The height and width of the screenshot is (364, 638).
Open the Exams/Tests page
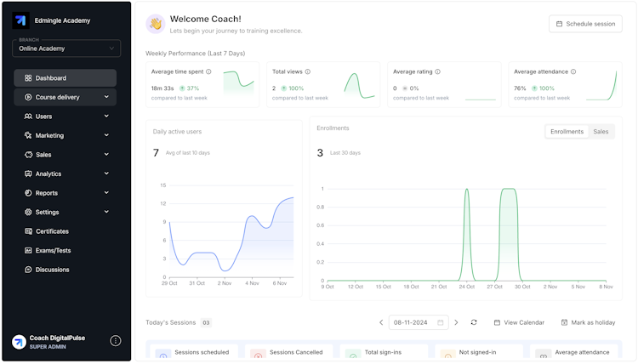(53, 250)
